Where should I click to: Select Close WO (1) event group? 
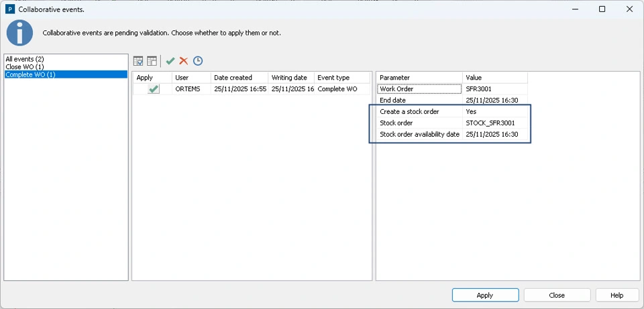[x=25, y=67]
